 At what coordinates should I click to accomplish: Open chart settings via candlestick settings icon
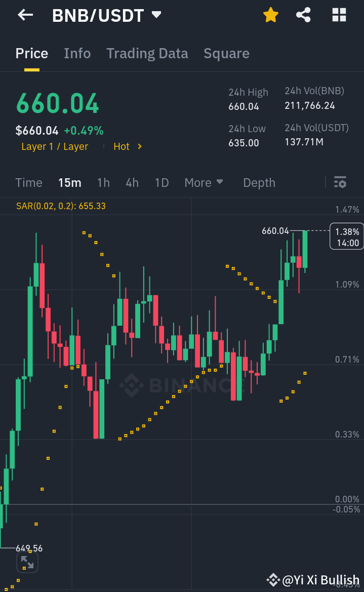(340, 182)
